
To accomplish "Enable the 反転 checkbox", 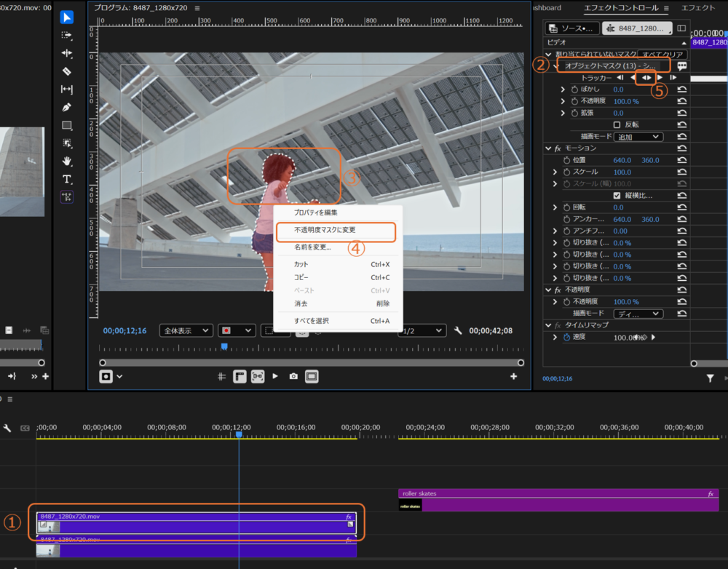I will pos(617,124).
